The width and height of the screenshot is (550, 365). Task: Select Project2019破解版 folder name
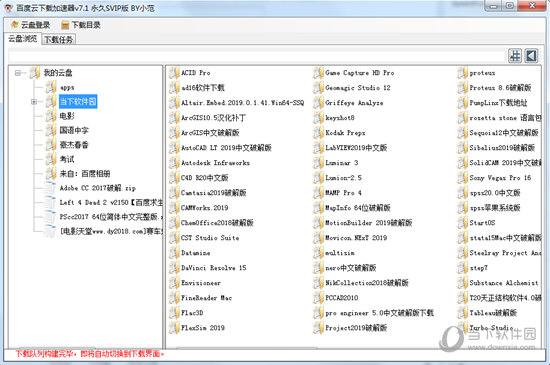(x=356, y=328)
